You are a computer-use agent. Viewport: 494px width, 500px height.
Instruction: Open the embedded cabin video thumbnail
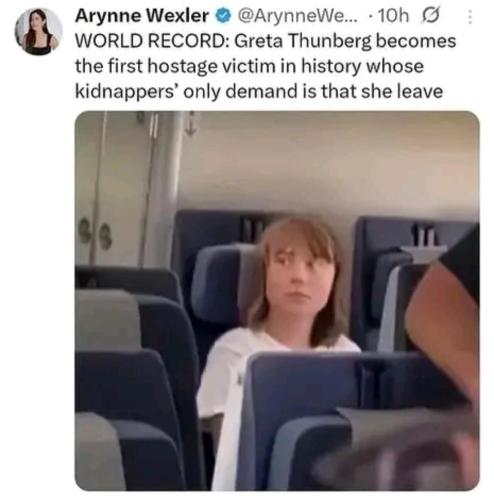pos(277,301)
